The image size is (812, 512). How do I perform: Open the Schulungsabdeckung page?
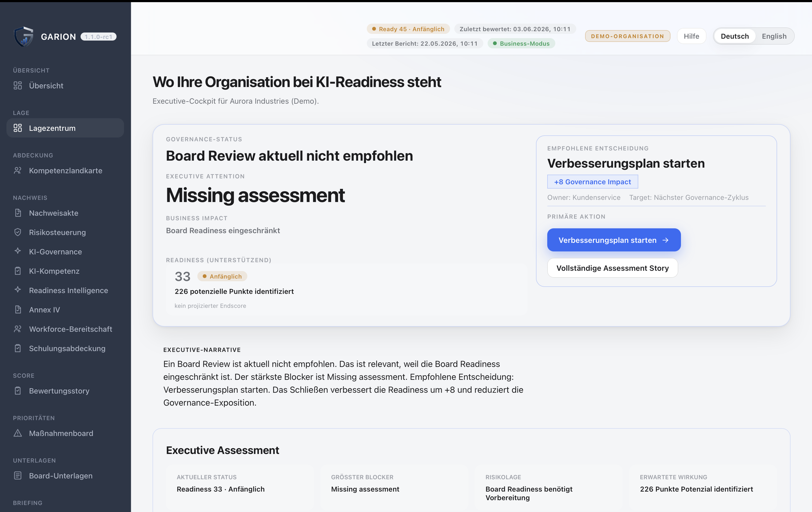pos(65,348)
